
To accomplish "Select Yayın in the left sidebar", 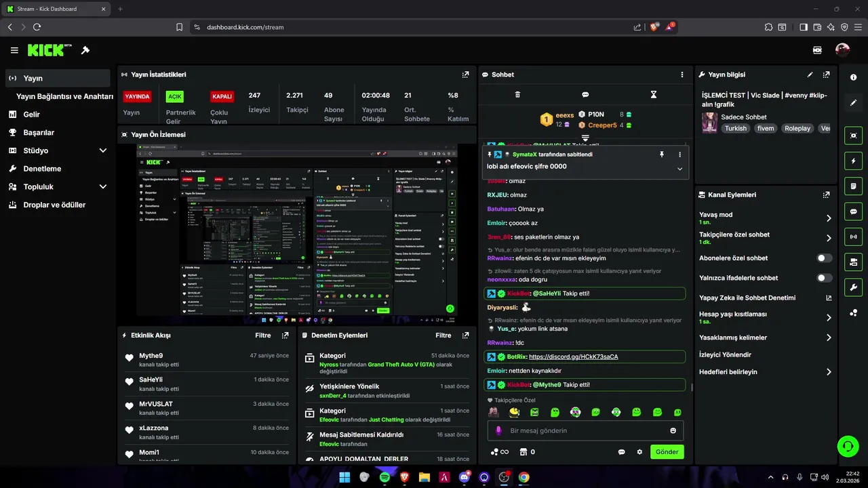I will [x=57, y=78].
